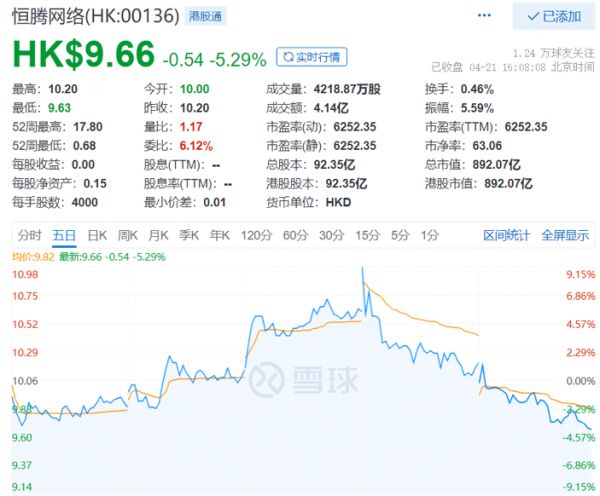Screen dimensions: 600x496
Task: Open the 月K monthly chart
Action: point(158,235)
